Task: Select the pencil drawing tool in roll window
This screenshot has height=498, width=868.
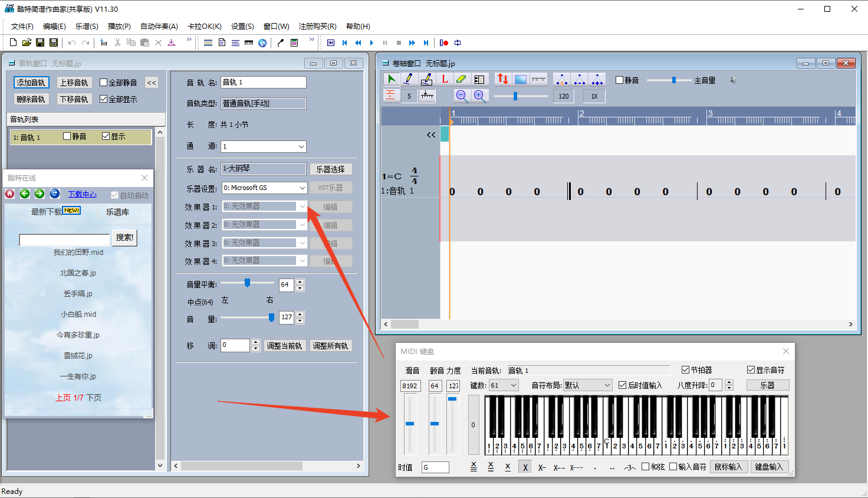Action: tap(409, 79)
